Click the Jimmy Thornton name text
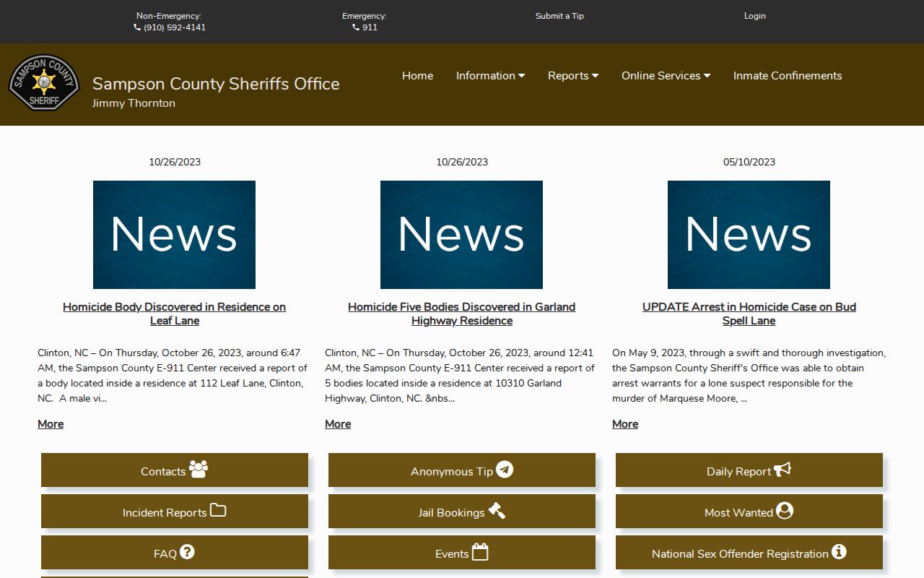Image resolution: width=924 pixels, height=578 pixels. pos(134,103)
